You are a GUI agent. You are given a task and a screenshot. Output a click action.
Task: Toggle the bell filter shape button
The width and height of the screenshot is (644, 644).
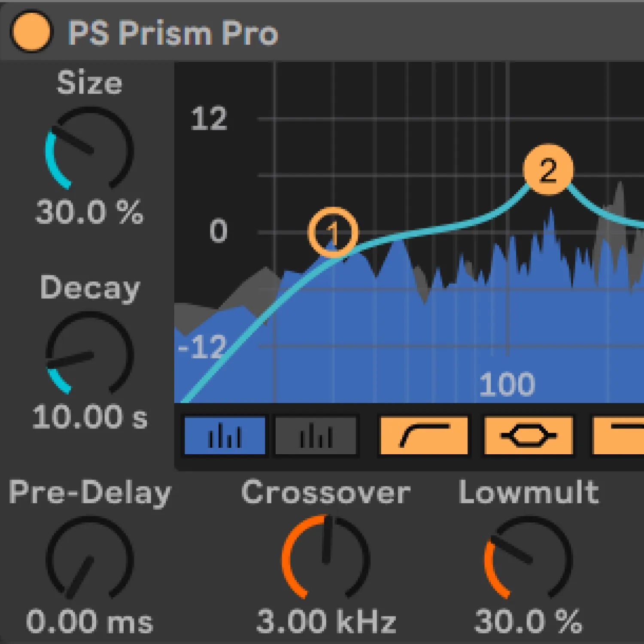(529, 435)
